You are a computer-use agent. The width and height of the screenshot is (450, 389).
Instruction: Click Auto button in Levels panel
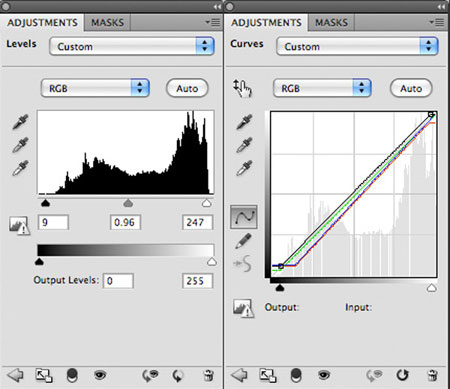click(x=187, y=88)
